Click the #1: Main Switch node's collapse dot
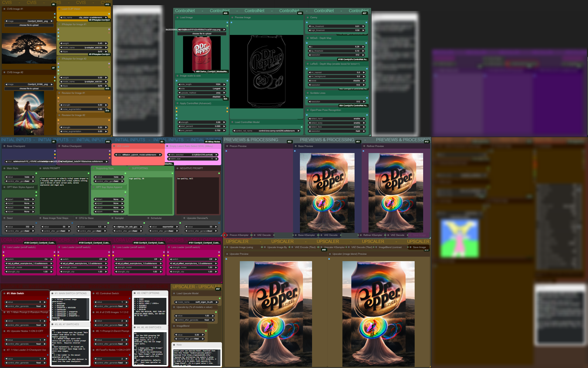Image resolution: width=588 pixels, height=368 pixels. pyautogui.click(x=4, y=294)
